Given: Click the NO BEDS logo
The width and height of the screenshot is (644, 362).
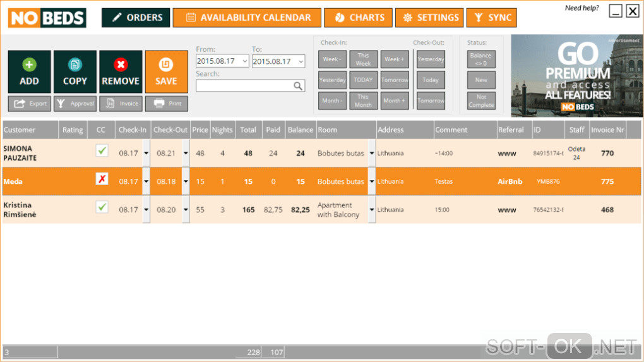Looking at the screenshot, I should click(47, 18).
